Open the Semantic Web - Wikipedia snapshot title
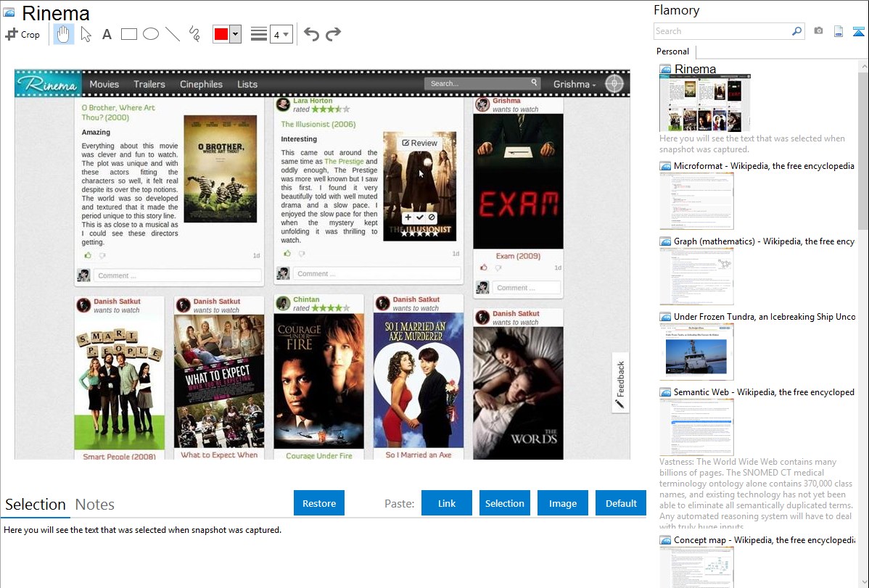This screenshot has width=869, height=588. tap(764, 392)
